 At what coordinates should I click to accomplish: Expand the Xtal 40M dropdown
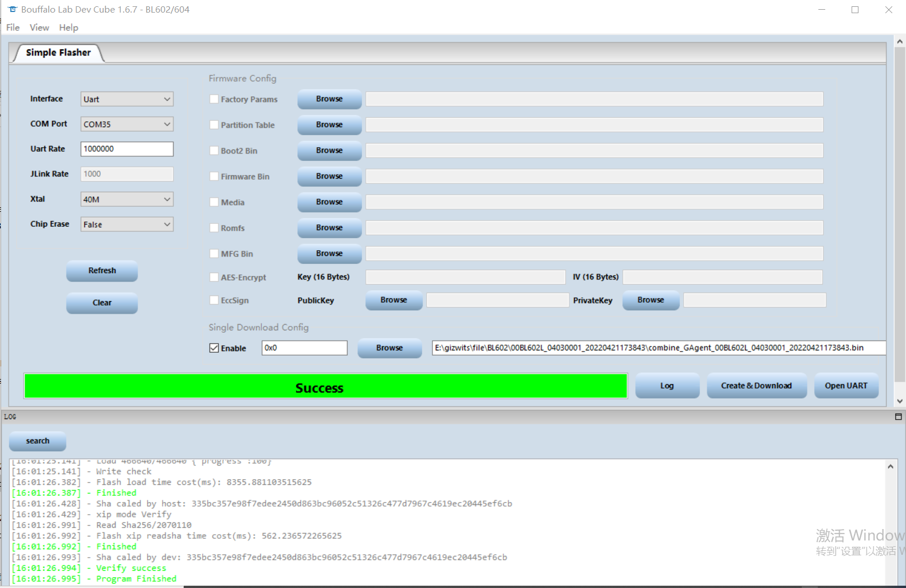pyautogui.click(x=127, y=199)
